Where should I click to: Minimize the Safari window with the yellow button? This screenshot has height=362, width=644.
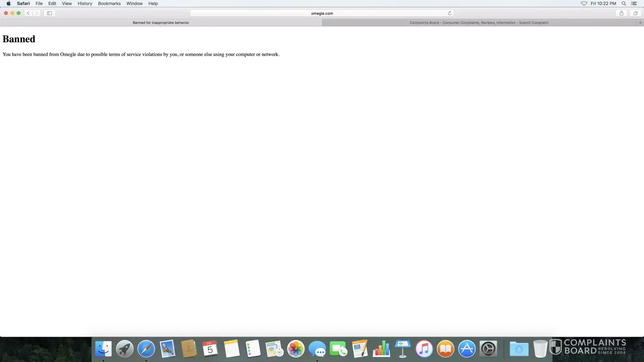(x=12, y=13)
